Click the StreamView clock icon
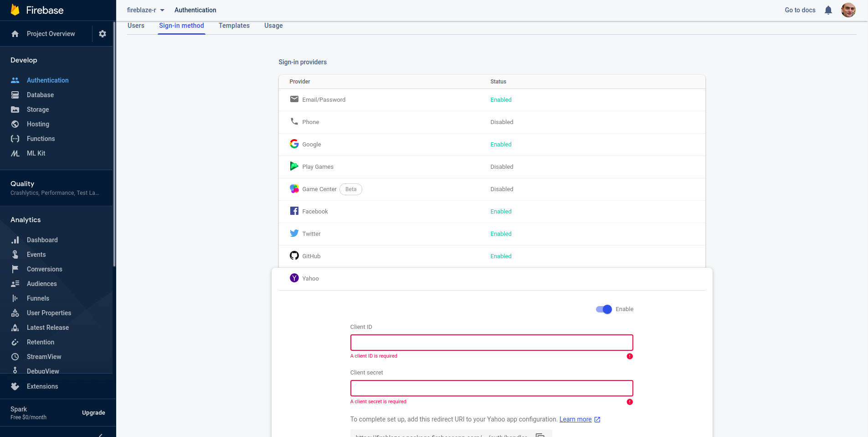Viewport: 868px width, 437px height. (15, 357)
